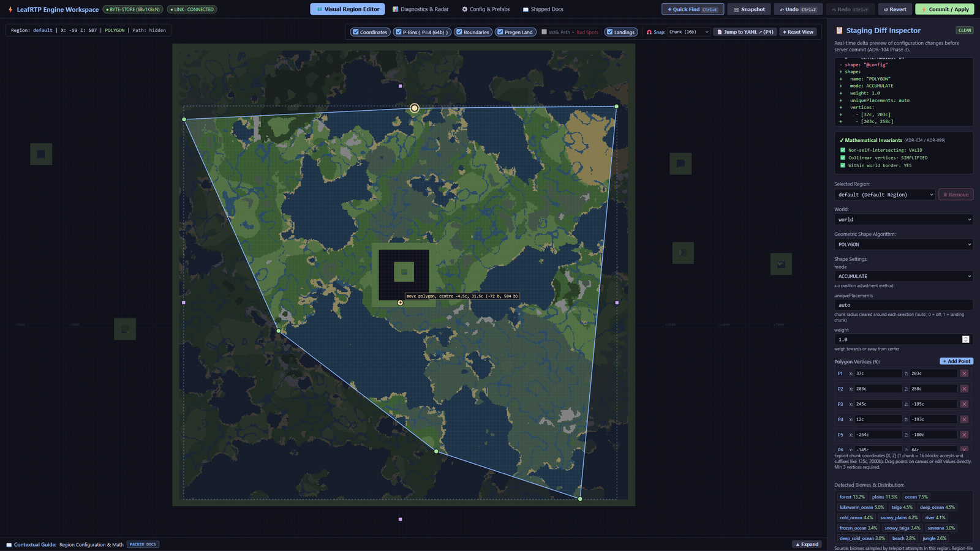Click the BYTE-STORE status badge
This screenshot has width=980, height=551.
[x=133, y=9]
